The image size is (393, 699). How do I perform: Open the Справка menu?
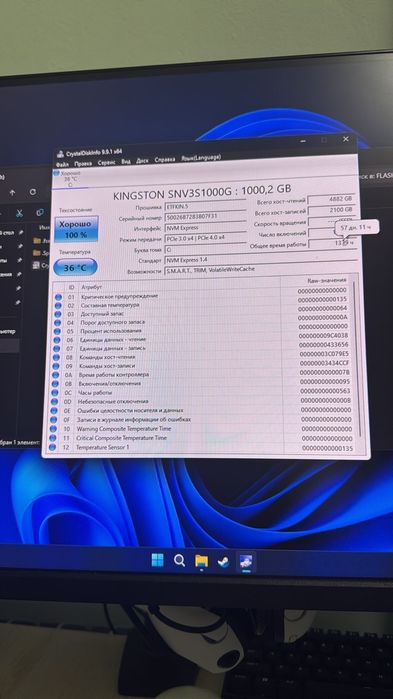[x=165, y=159]
